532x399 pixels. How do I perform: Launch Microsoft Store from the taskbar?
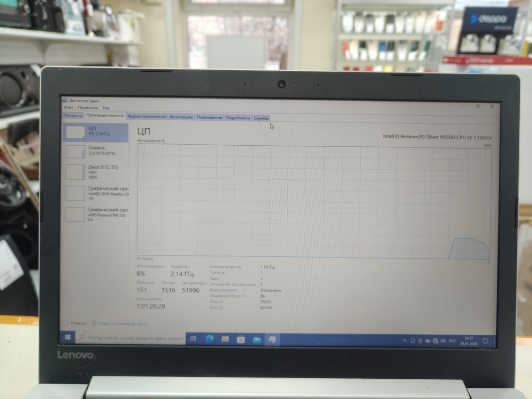[x=240, y=339]
